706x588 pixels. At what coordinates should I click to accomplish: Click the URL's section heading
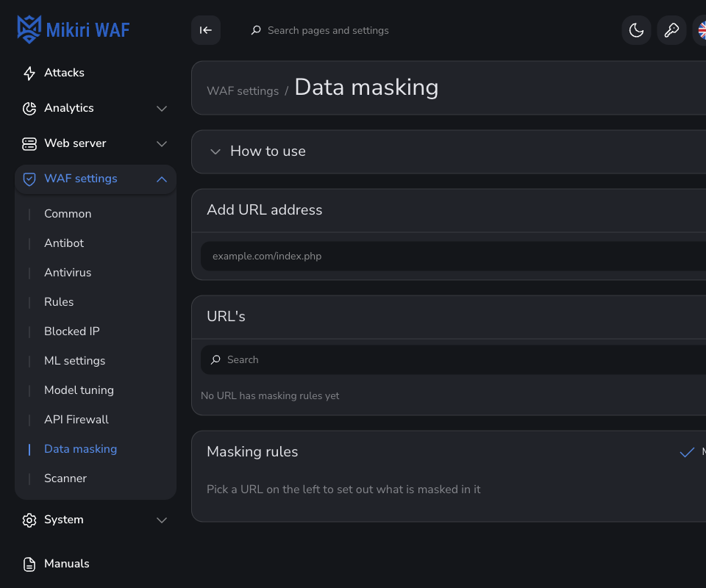point(226,316)
